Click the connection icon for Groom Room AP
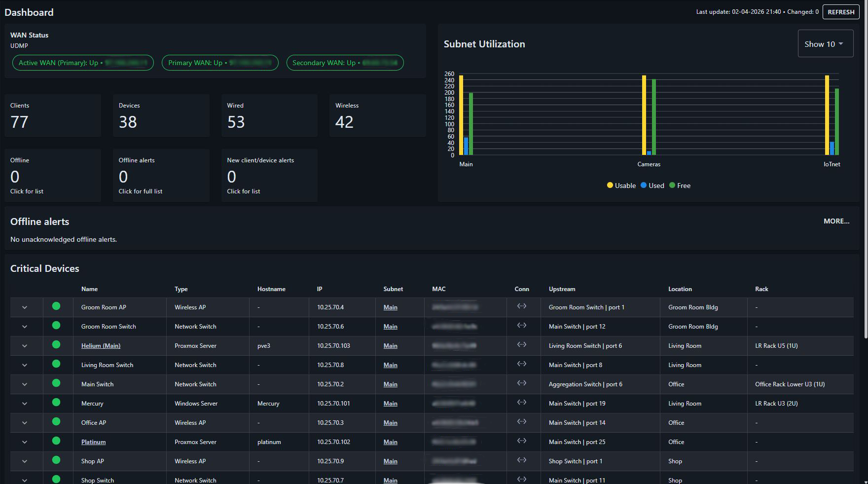 coord(521,306)
